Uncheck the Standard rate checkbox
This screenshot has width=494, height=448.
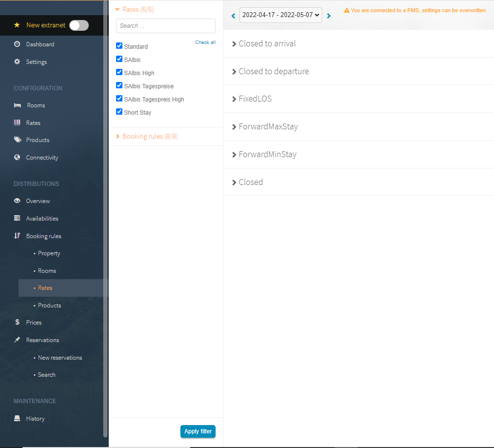click(119, 46)
